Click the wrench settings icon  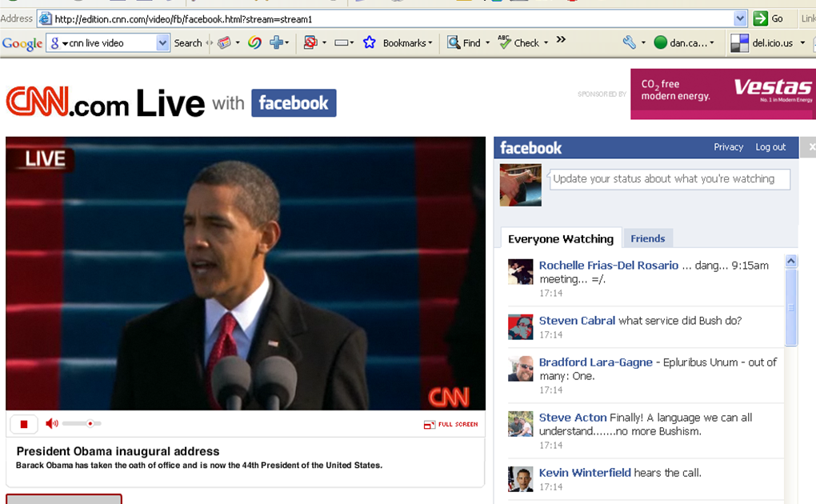(x=629, y=42)
